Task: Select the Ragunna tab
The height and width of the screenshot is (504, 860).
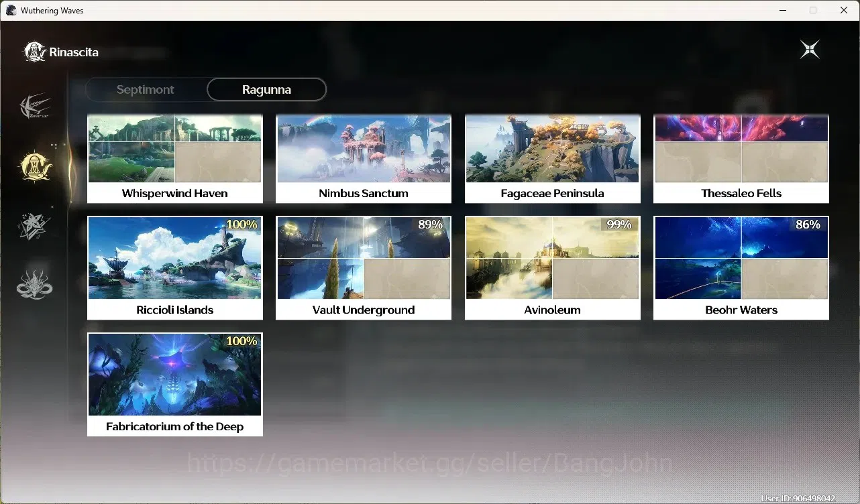Action: [x=266, y=90]
